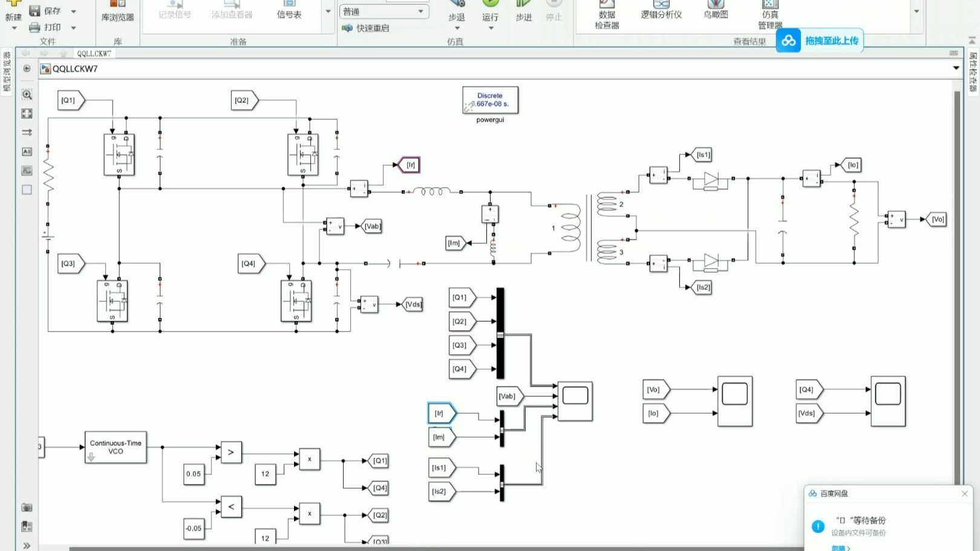Click the image insert icon in sidebar

(27, 171)
